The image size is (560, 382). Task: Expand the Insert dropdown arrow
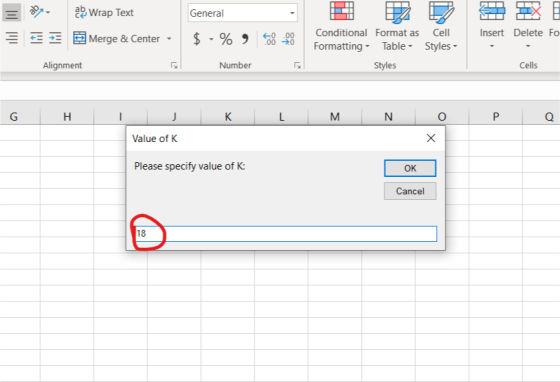pyautogui.click(x=491, y=46)
